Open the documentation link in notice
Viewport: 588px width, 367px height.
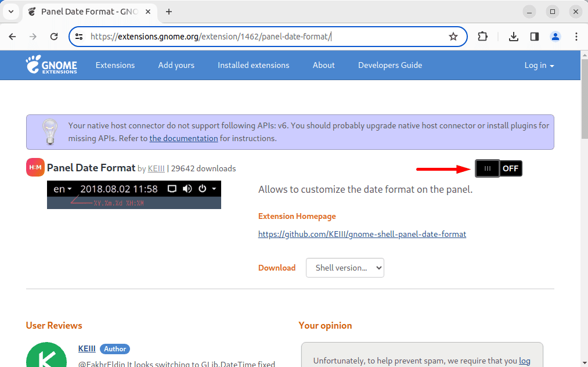[184, 138]
